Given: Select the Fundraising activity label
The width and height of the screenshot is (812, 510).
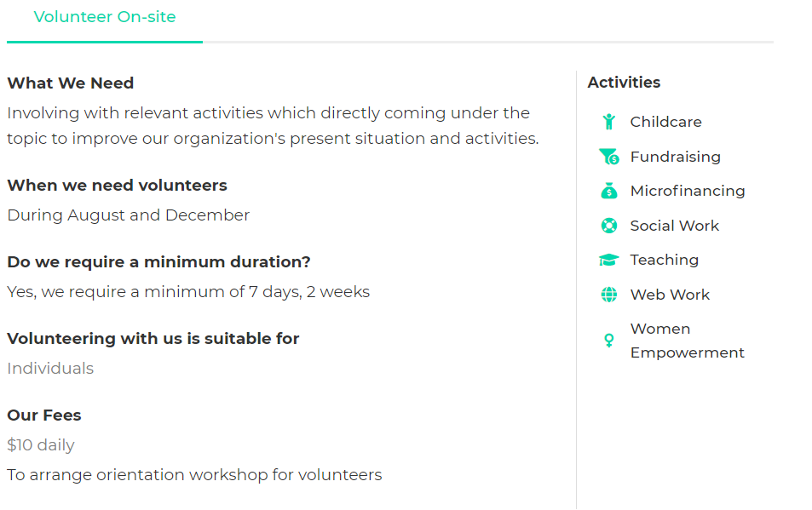Looking at the screenshot, I should coord(676,156).
